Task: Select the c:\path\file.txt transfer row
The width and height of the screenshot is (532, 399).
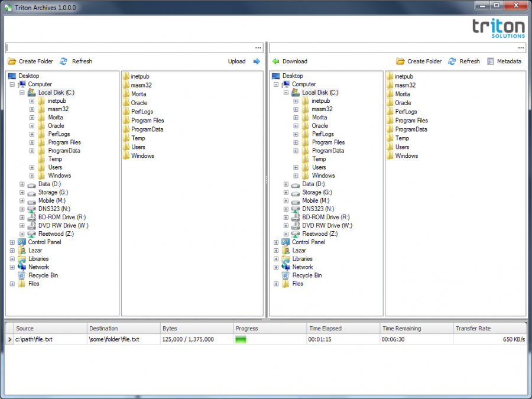Action: (x=266, y=339)
